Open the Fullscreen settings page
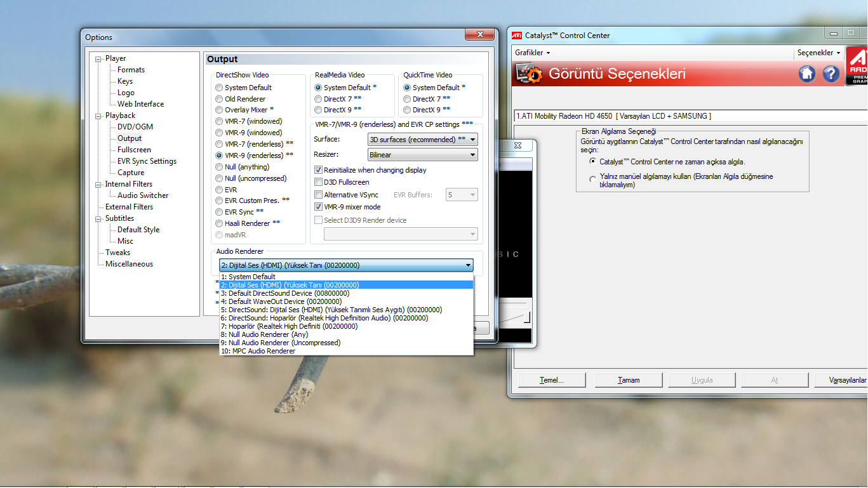868x488 pixels. click(134, 150)
